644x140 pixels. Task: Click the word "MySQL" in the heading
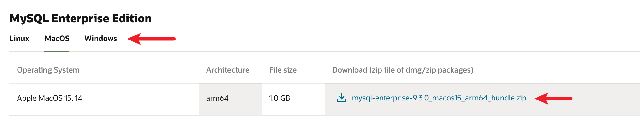pos(29,19)
